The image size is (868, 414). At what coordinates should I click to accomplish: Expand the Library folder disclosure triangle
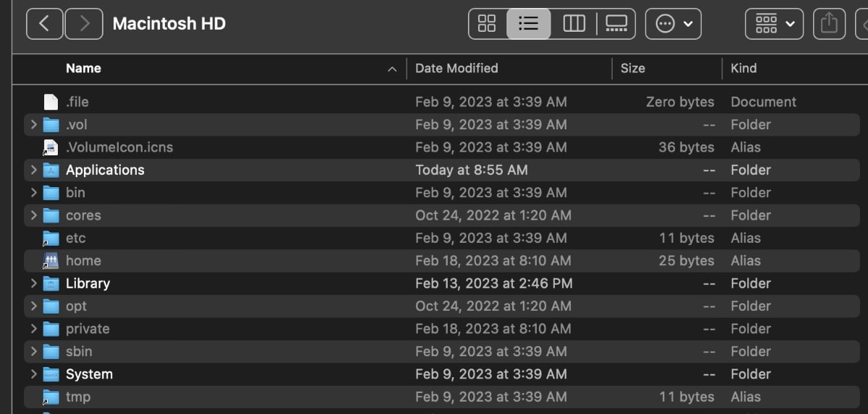point(33,284)
